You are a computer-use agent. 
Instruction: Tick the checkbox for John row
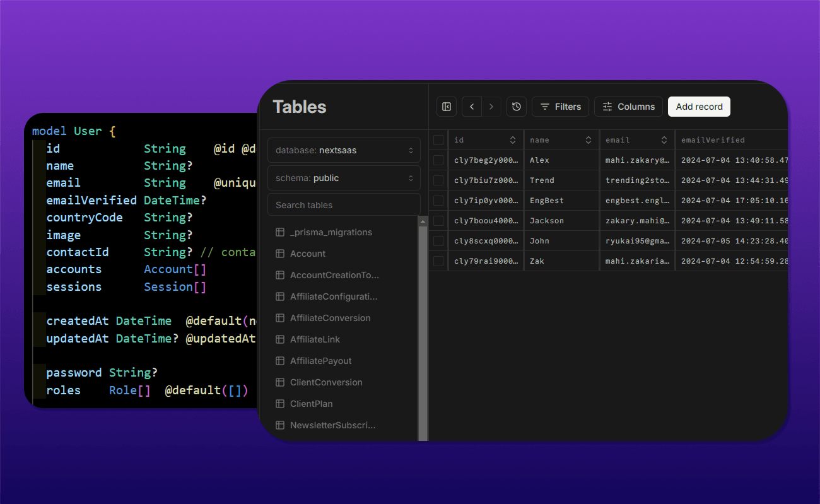point(438,241)
